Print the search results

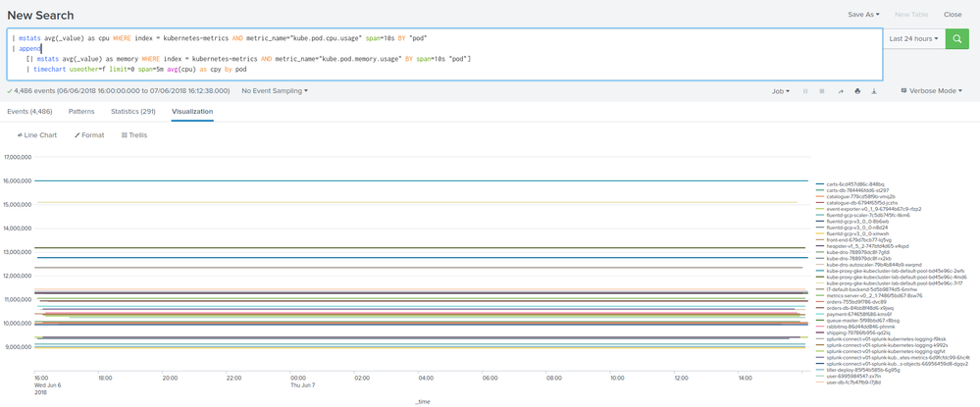pos(857,91)
